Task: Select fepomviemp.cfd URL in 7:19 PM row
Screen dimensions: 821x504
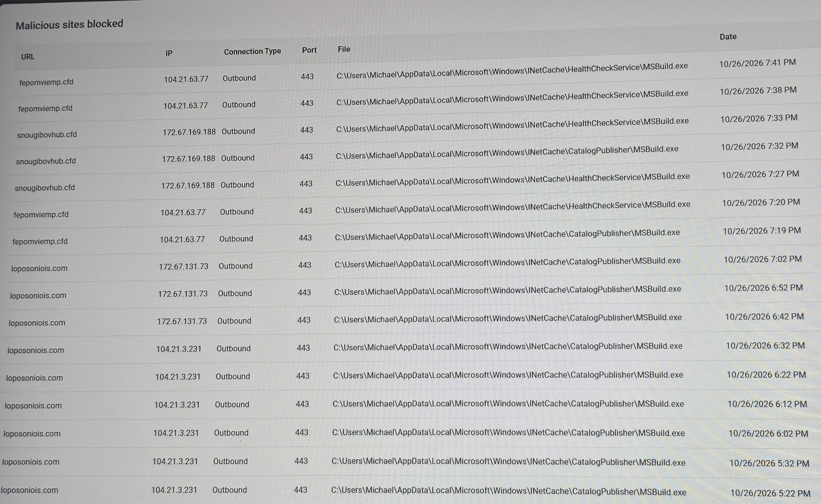Action: (x=40, y=241)
